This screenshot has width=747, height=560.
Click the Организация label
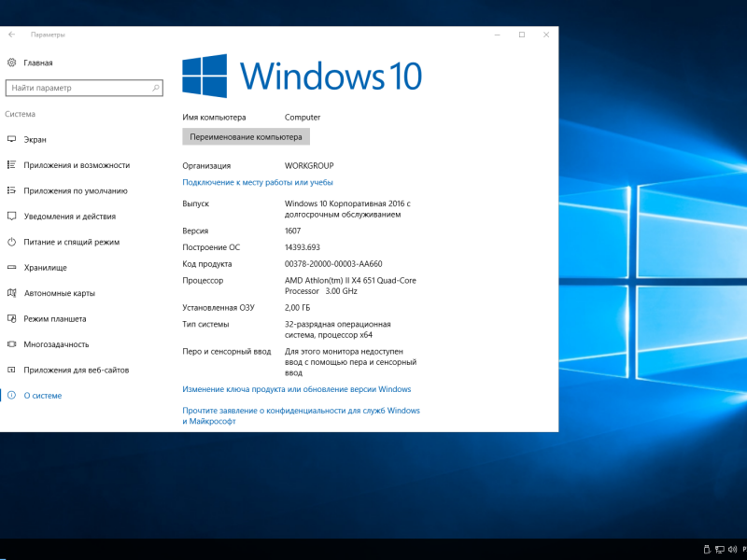[x=206, y=166]
